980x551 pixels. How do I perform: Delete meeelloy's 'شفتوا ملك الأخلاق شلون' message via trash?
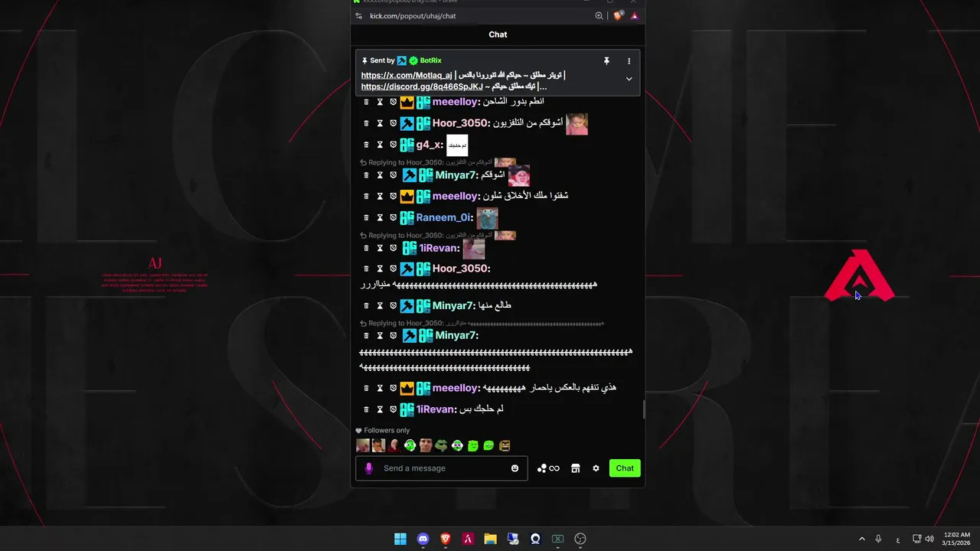point(366,196)
